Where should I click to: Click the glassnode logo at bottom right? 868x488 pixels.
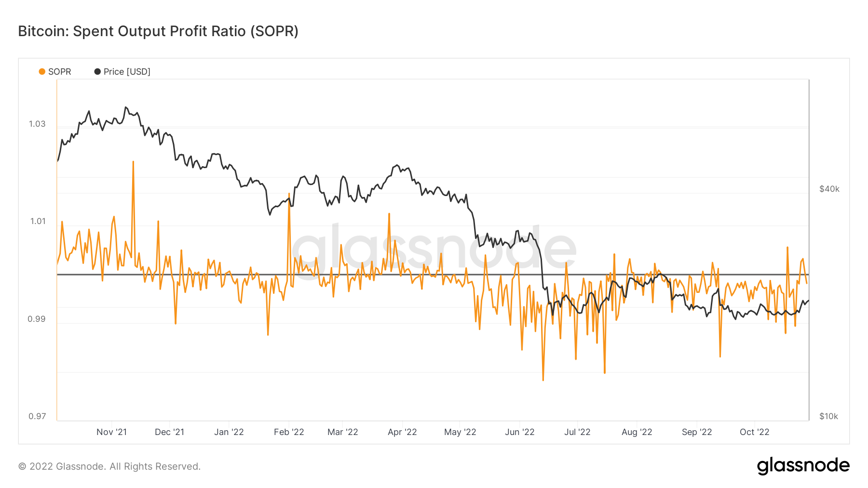tap(803, 466)
